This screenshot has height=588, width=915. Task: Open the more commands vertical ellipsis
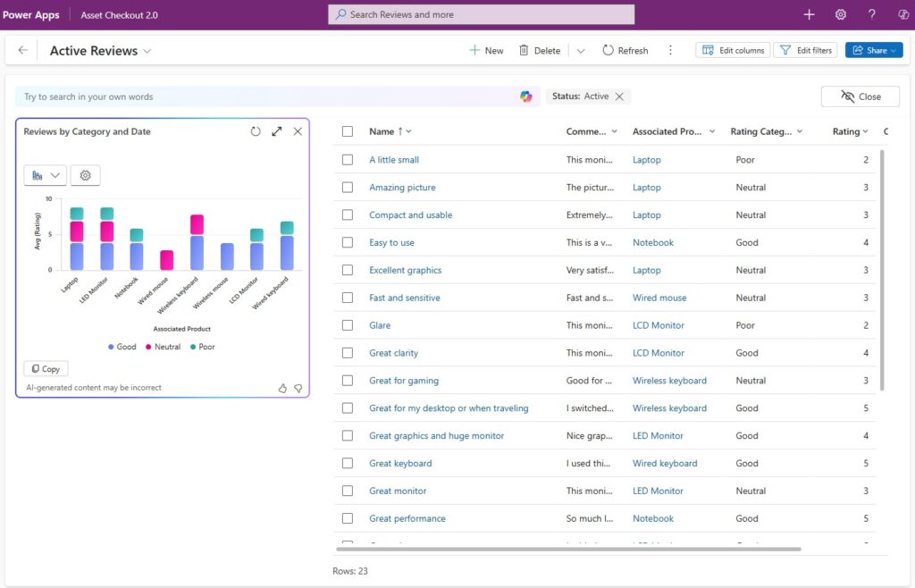point(670,51)
